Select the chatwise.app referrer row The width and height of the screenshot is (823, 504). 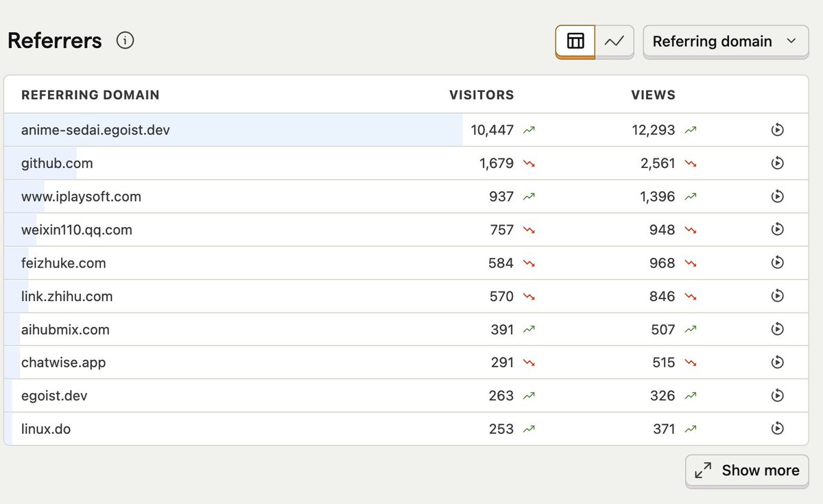406,362
